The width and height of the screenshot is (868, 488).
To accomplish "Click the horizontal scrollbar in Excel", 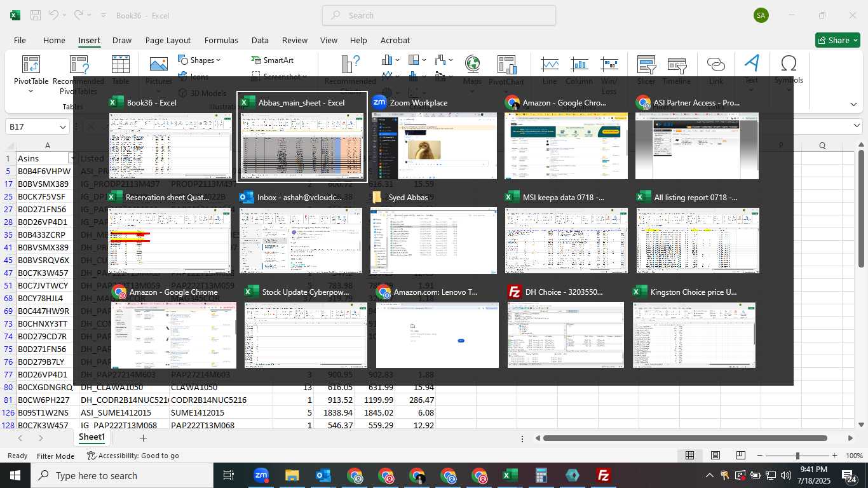I will pyautogui.click(x=685, y=438).
